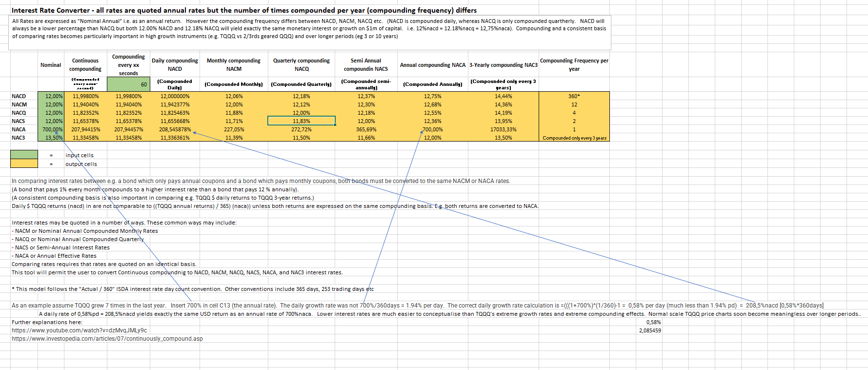868x370 pixels.
Task: Select the NAC3 nominal input 13,50%
Action: [51, 138]
